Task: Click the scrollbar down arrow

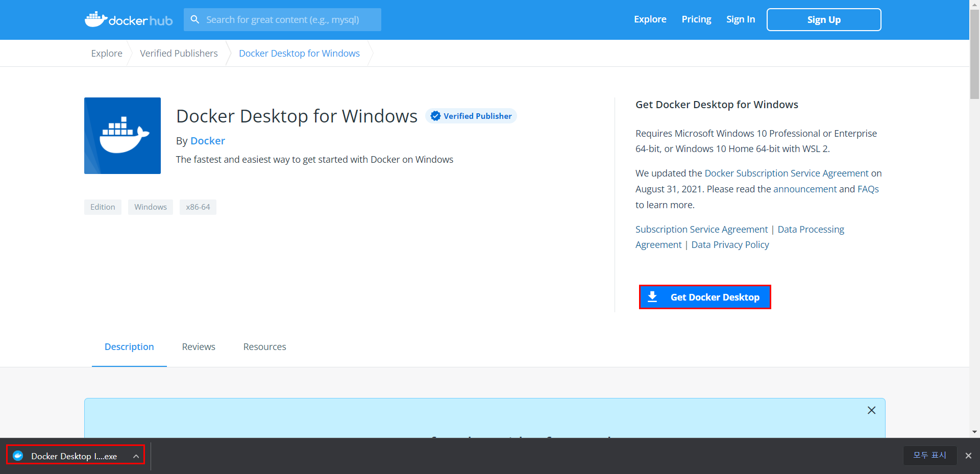Action: coord(974,432)
